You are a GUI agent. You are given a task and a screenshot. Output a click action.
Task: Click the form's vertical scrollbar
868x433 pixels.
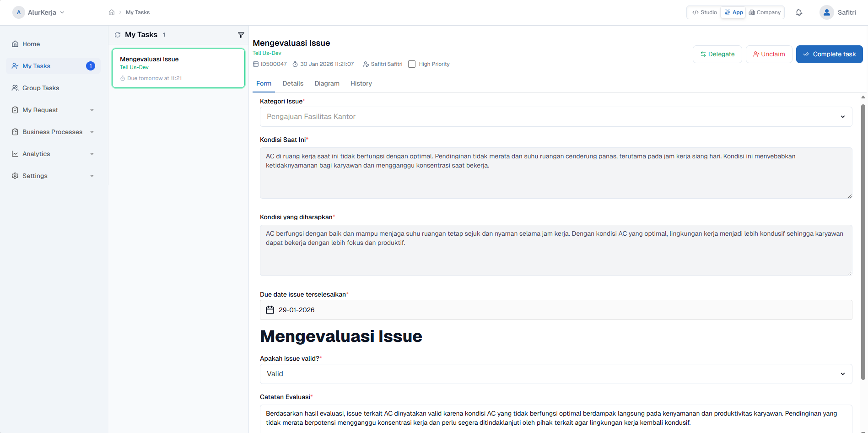point(863,242)
